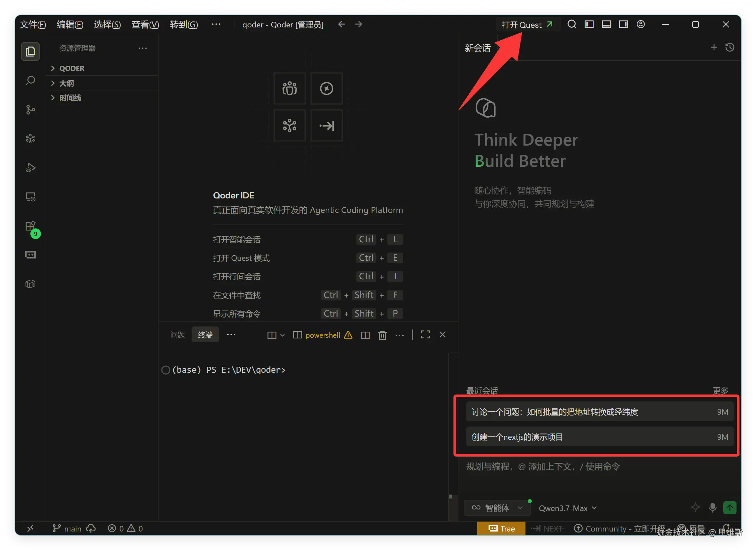Open the Source Control view
The width and height of the screenshot is (756, 550).
[30, 110]
